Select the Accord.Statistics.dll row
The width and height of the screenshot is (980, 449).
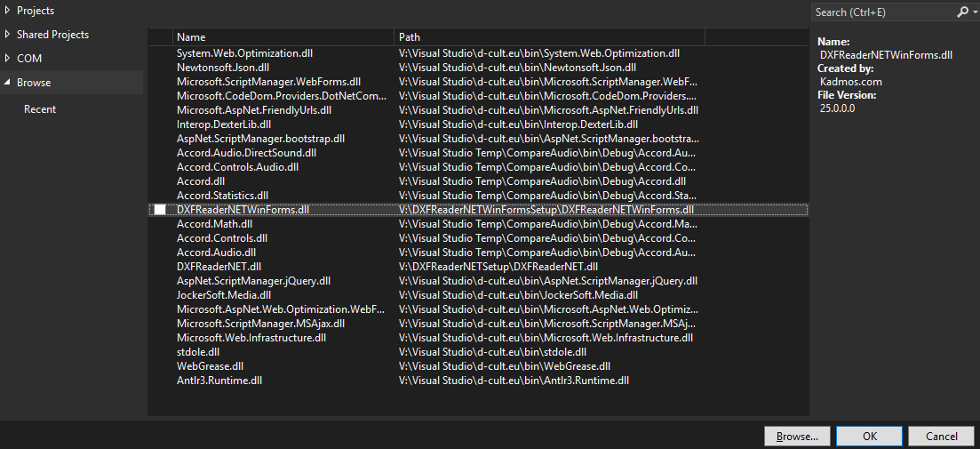(x=478, y=196)
